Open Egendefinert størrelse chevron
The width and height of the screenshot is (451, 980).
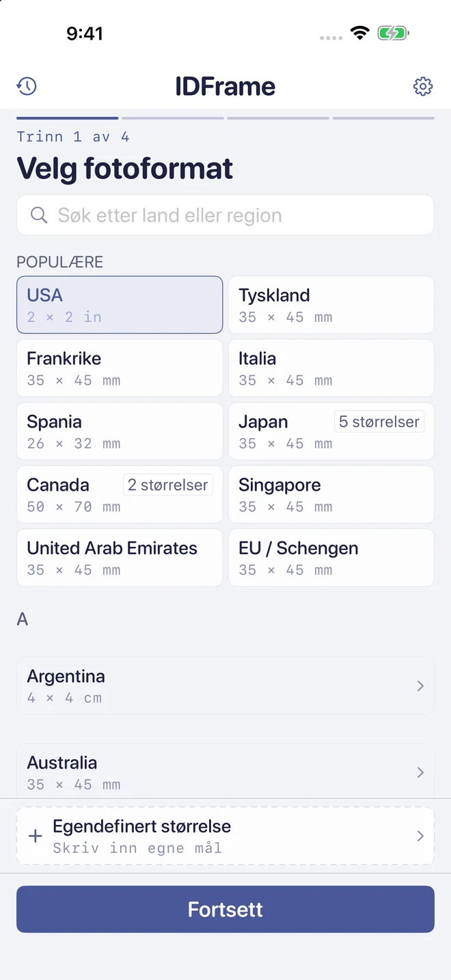click(x=420, y=836)
